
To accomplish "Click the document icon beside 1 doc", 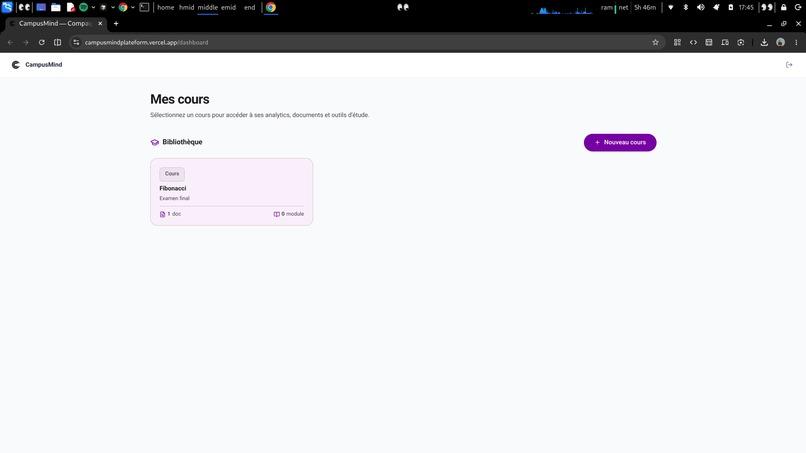I will (162, 214).
